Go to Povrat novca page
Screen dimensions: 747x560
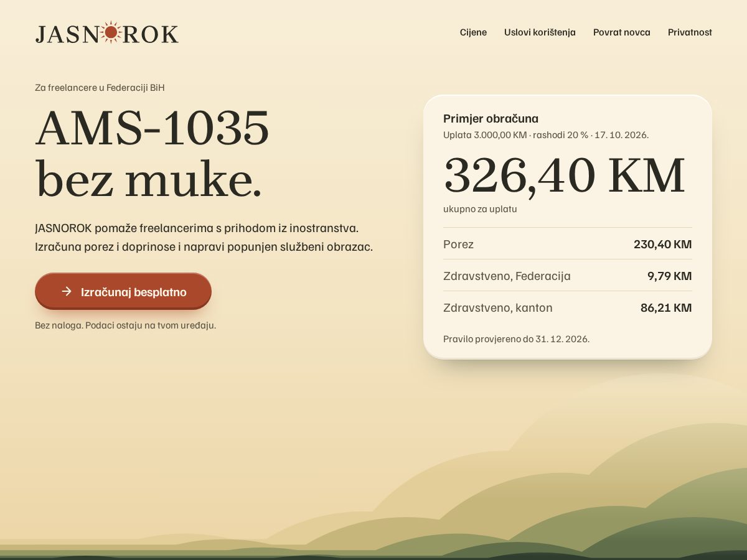tap(621, 32)
